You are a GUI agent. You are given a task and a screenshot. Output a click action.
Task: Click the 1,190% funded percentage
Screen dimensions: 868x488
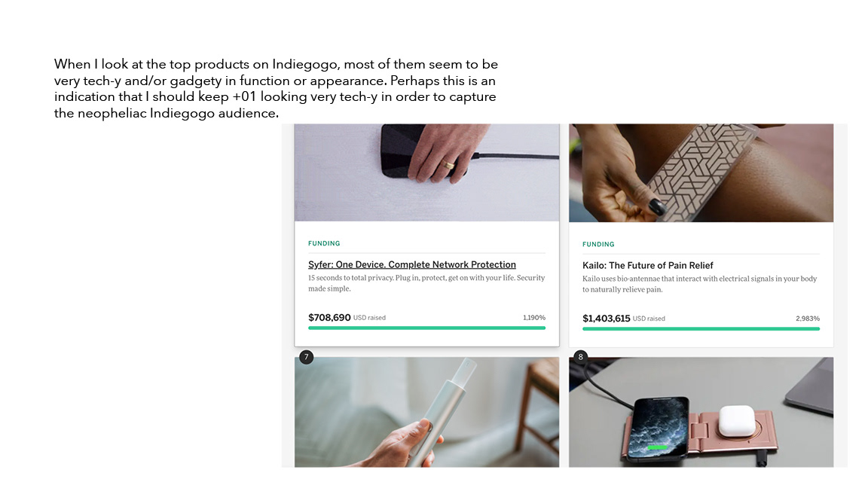pyautogui.click(x=534, y=318)
